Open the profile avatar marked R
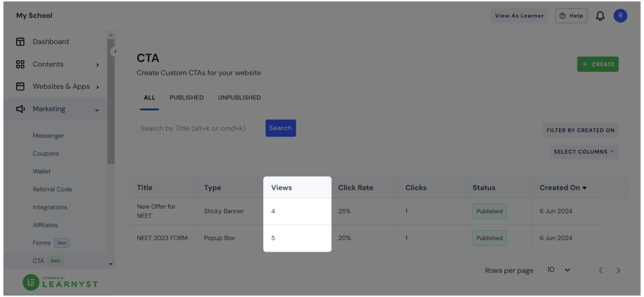The height and width of the screenshot is (297, 644). 620,16
